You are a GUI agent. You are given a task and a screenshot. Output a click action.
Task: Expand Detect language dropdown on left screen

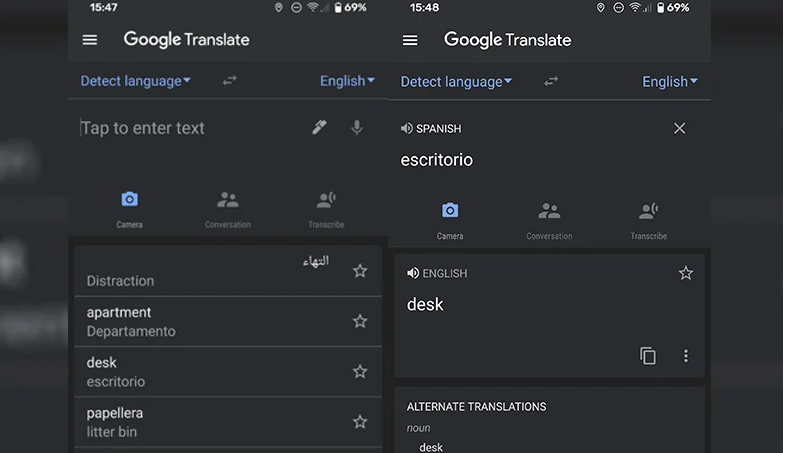135,81
